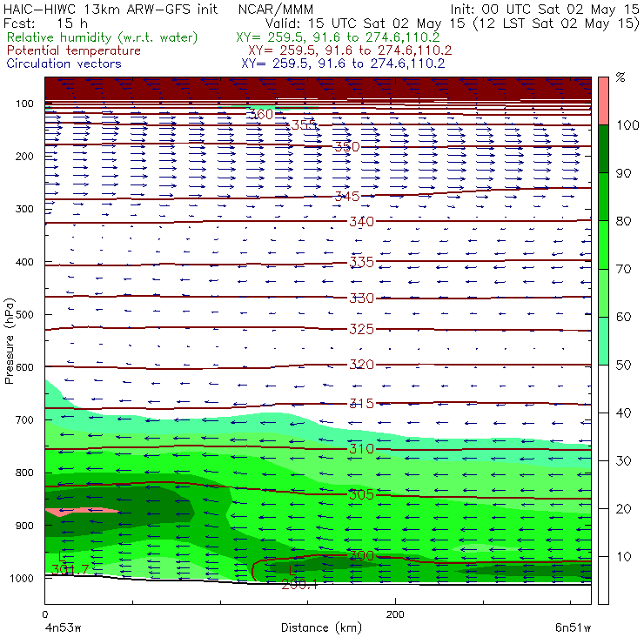This screenshot has height=644, width=644.
Task: Click the 345 contour label
Action: (x=347, y=197)
